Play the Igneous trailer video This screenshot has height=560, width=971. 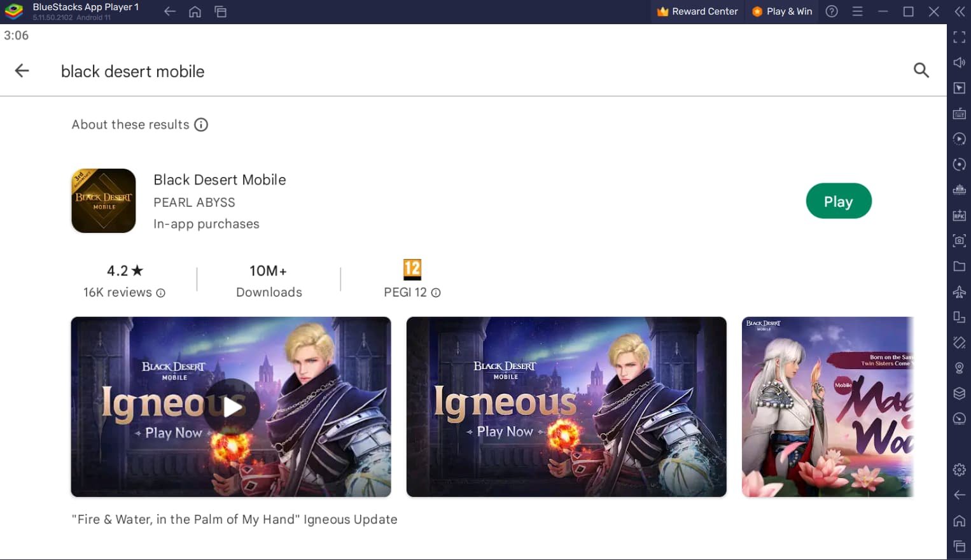coord(231,407)
